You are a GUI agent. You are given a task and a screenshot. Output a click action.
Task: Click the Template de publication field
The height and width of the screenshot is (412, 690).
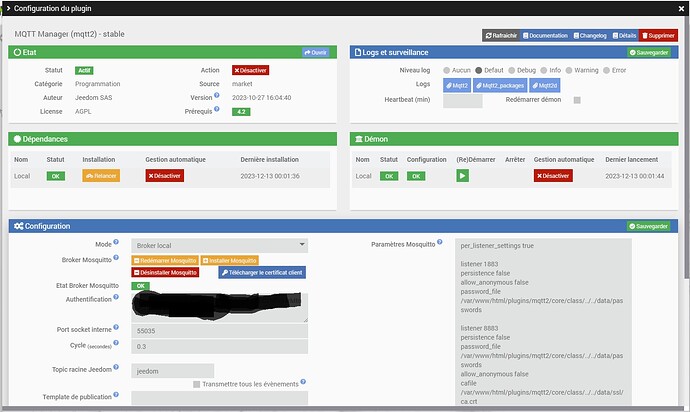tap(220, 397)
